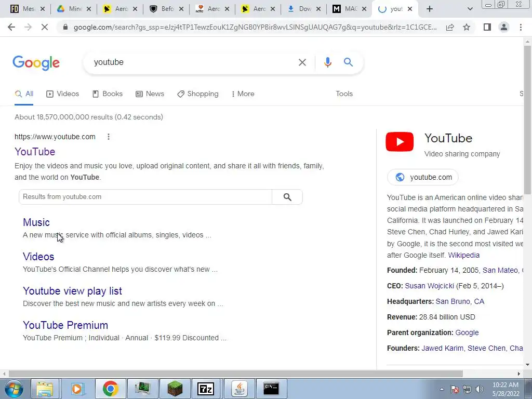The image size is (532, 399).
Task: Switch to the Books search tab
Action: (x=108, y=94)
